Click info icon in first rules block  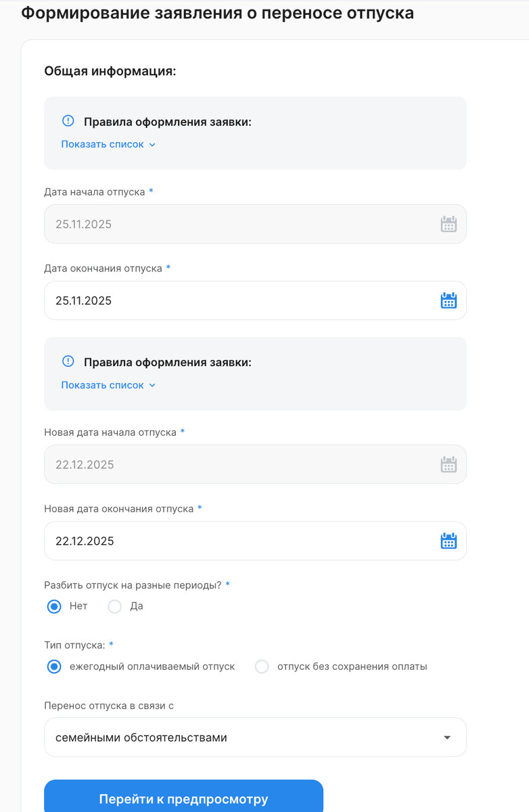(68, 120)
